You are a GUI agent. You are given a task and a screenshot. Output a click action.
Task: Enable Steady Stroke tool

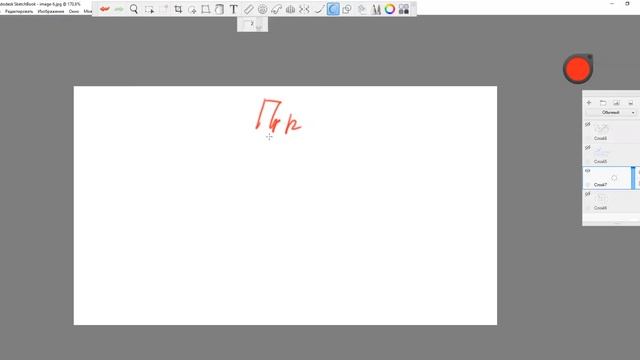click(x=319, y=9)
